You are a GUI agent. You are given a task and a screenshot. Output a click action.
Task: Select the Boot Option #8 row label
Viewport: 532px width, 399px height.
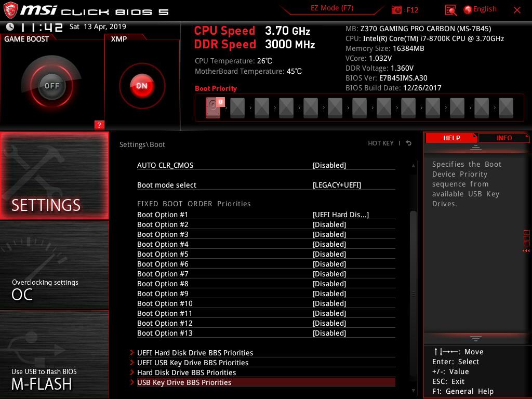coord(163,284)
